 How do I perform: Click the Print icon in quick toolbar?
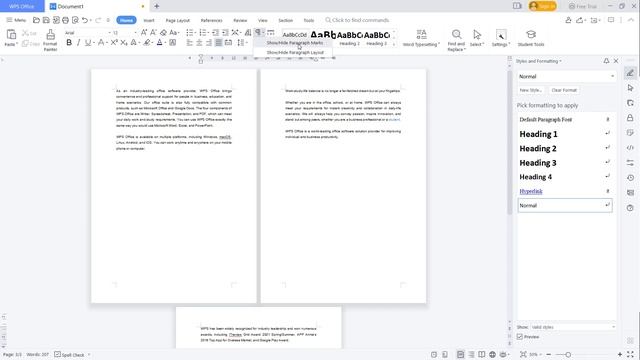[x=65, y=20]
